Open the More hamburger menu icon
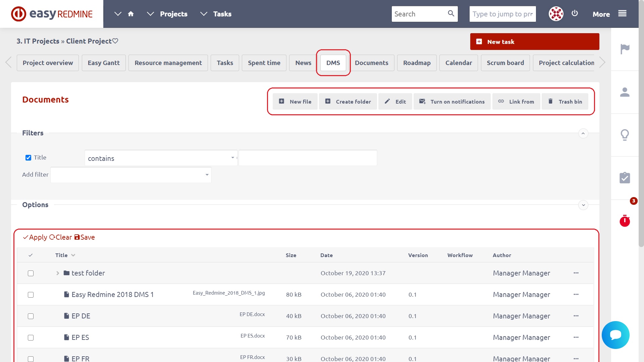This screenshot has width=644, height=362. 622,13
